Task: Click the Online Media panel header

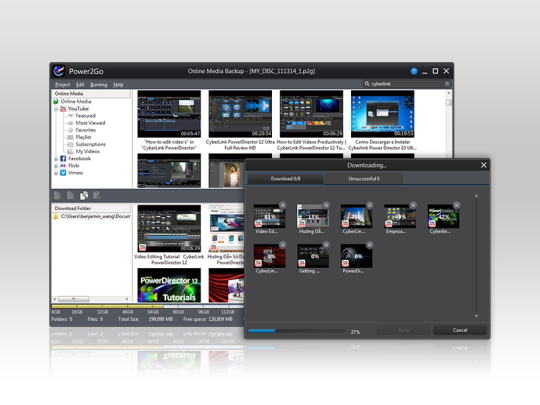Action: coord(91,94)
